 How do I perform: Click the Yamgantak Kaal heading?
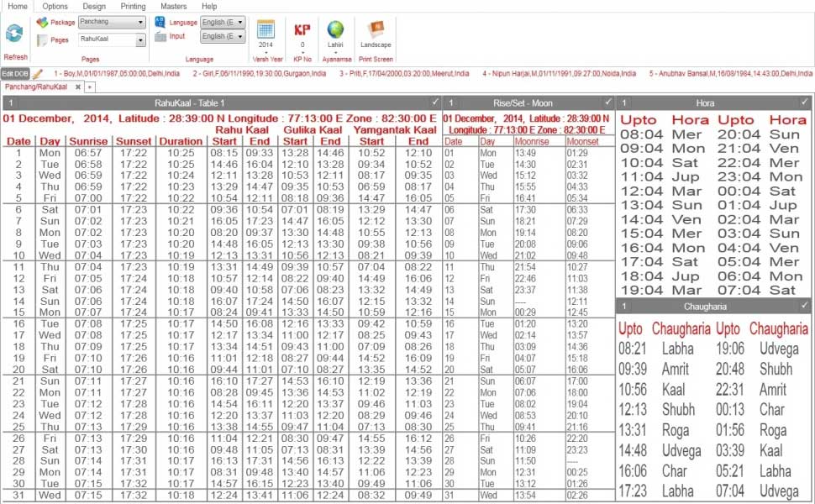395,130
